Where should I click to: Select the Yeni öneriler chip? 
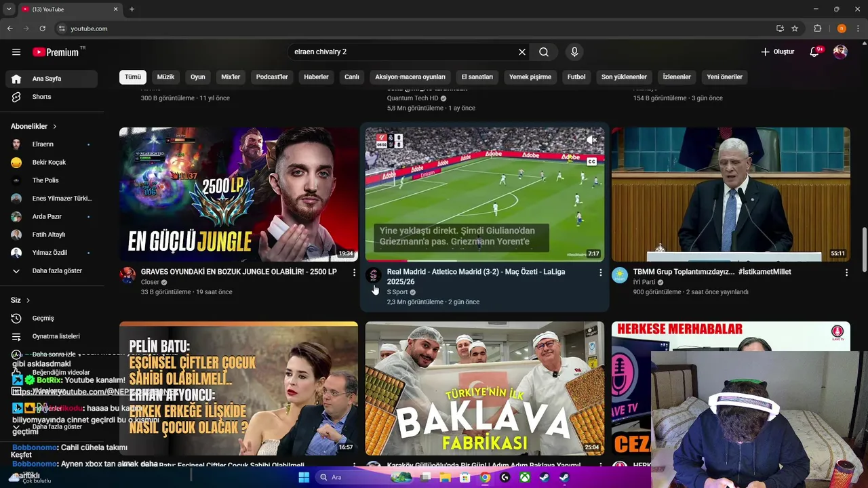click(724, 77)
